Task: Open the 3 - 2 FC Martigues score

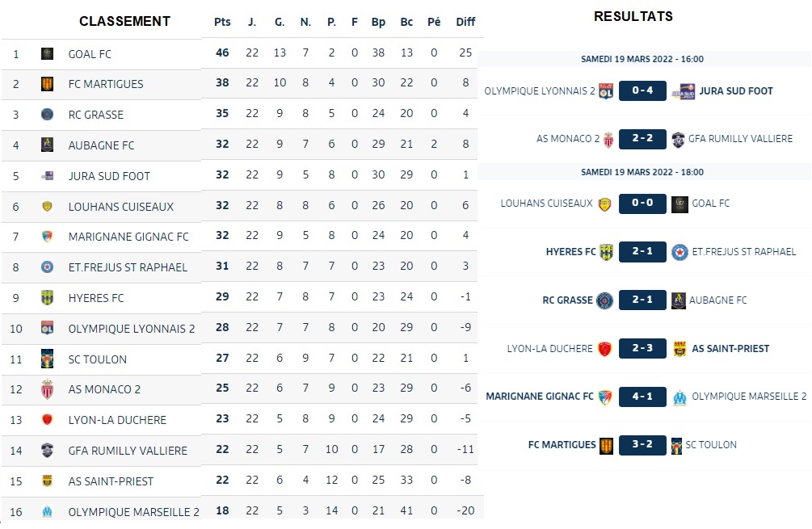Action: click(642, 445)
